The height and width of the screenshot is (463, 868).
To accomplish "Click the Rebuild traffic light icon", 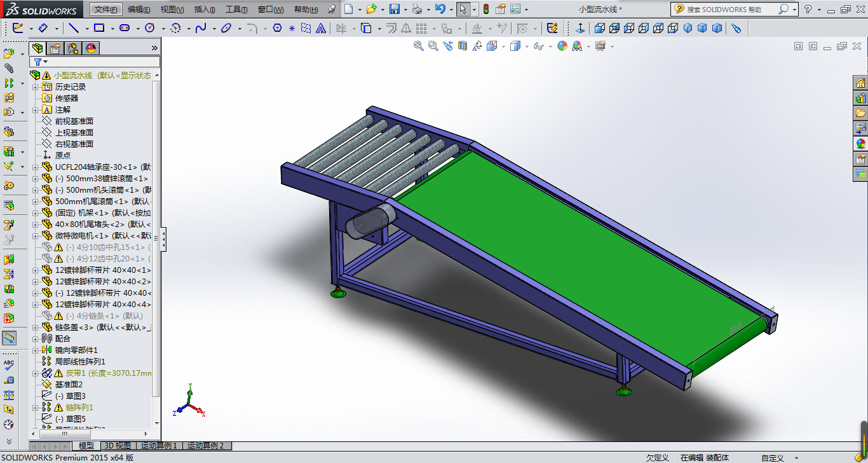I will (x=486, y=9).
